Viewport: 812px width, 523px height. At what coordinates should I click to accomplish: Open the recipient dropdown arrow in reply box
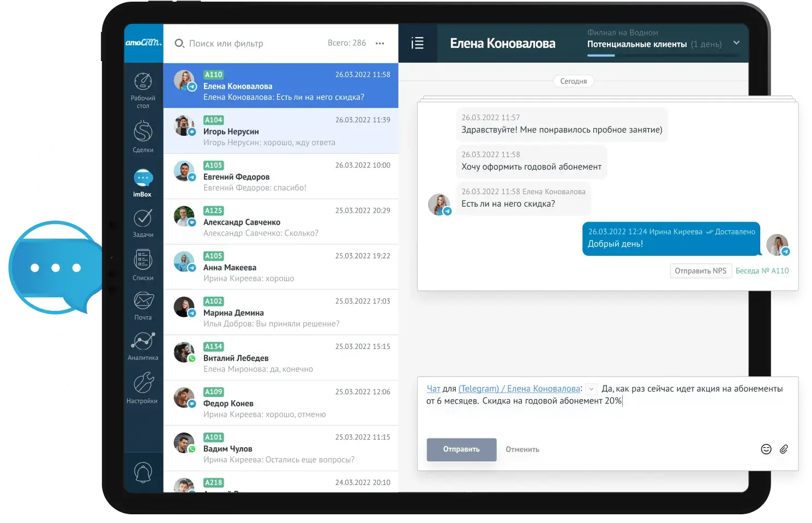pyautogui.click(x=591, y=389)
